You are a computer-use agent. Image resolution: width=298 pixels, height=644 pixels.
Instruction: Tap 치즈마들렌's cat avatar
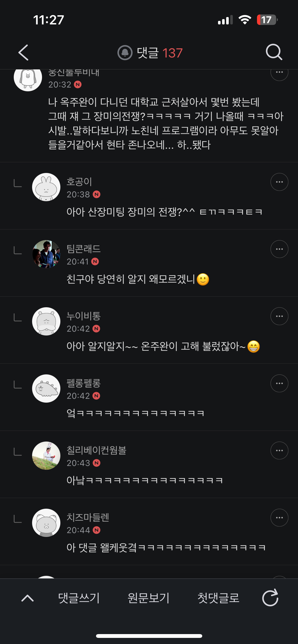point(46,523)
